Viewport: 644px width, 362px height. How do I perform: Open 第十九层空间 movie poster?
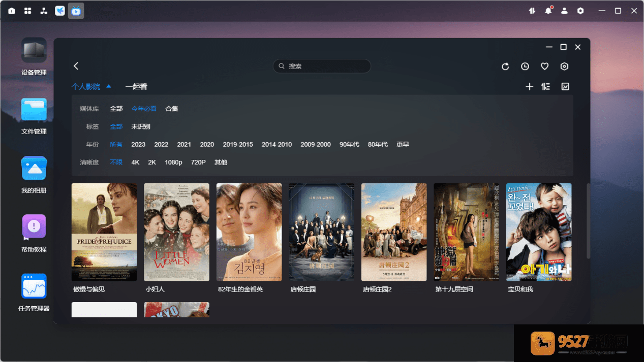coord(466,232)
